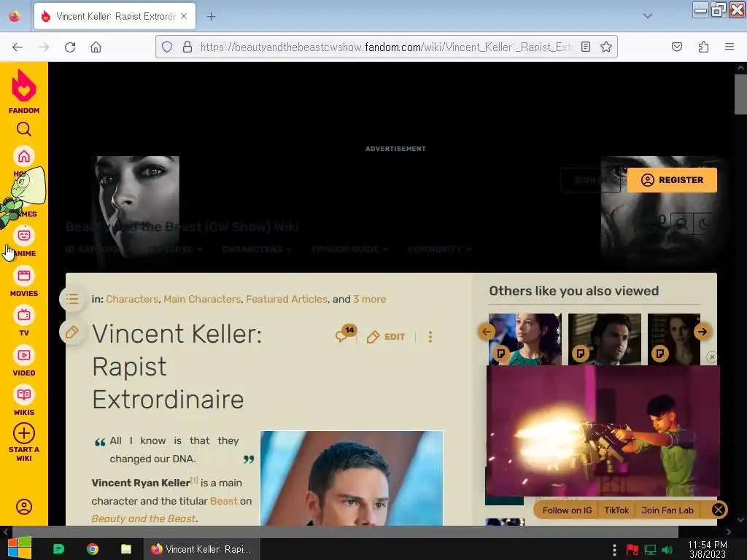Open the TikTok link
This screenshot has width=747, height=560.
click(616, 510)
